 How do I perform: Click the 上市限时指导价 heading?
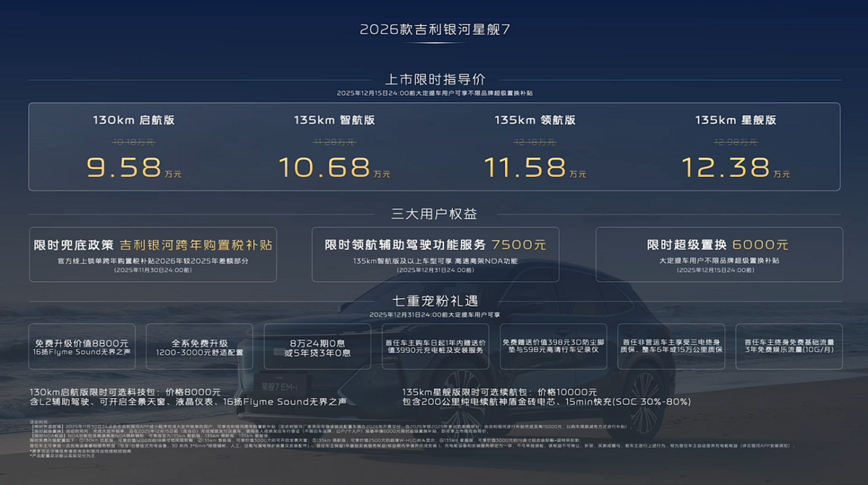pos(435,80)
